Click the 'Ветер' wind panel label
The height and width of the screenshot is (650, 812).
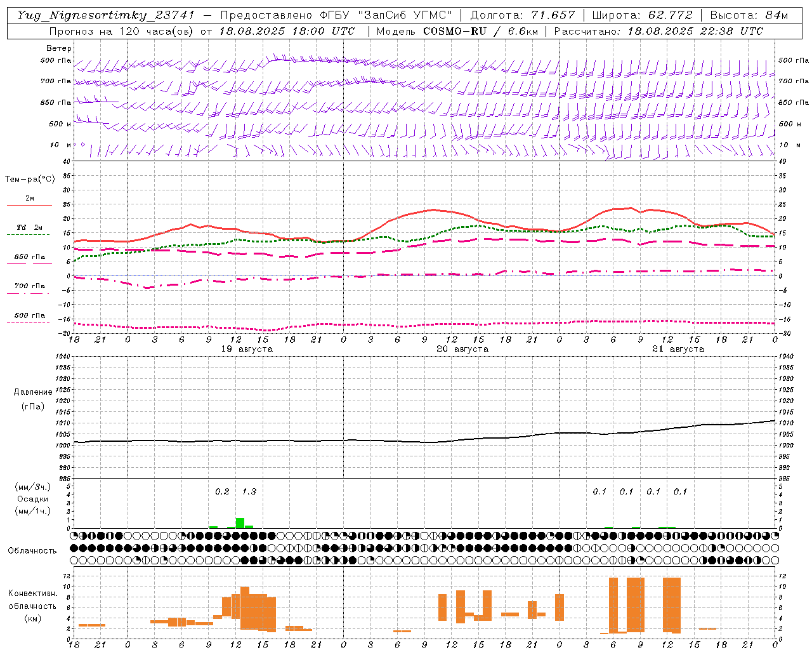[59, 48]
